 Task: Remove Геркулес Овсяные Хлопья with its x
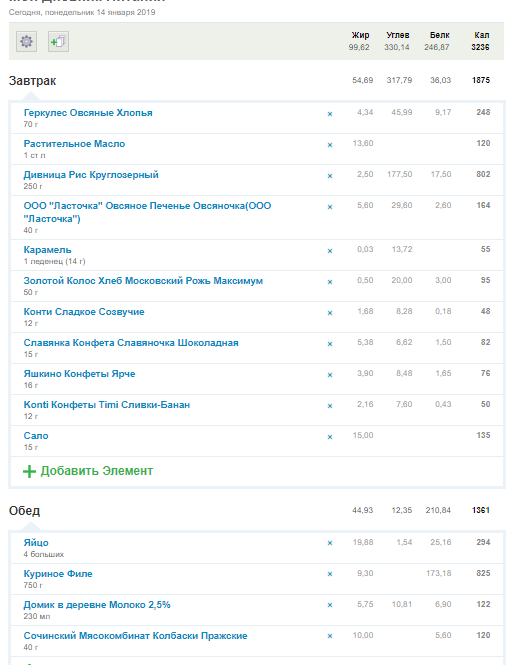pos(330,114)
